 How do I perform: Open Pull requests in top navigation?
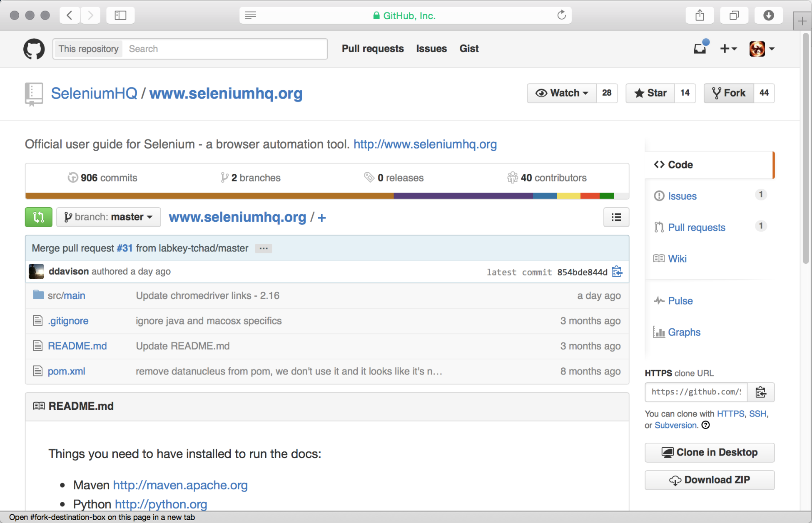pyautogui.click(x=373, y=49)
